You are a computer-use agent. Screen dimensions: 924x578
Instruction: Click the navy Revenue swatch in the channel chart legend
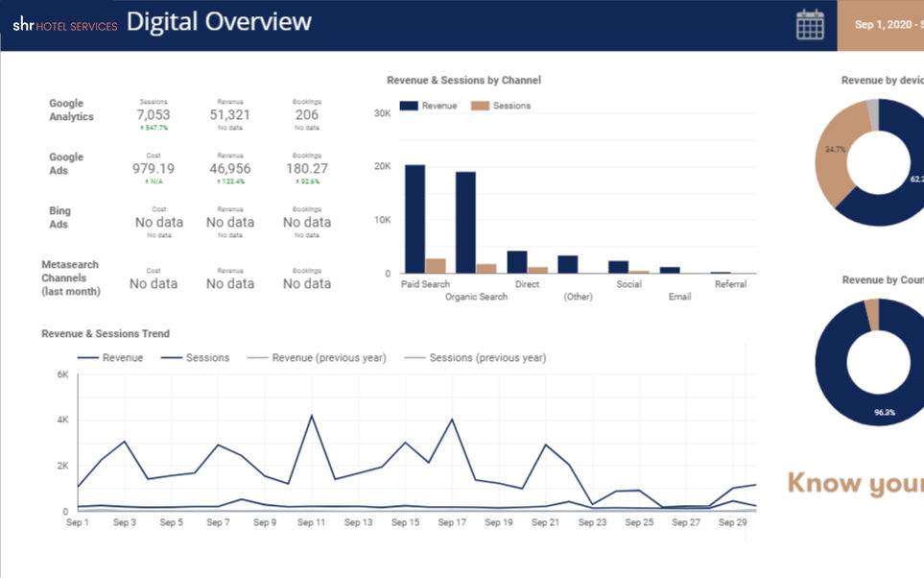coord(408,106)
